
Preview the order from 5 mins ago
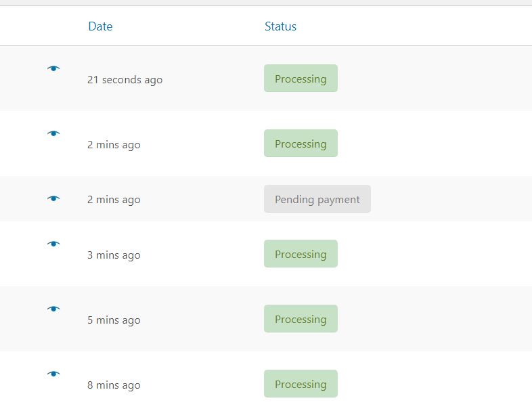(53, 309)
